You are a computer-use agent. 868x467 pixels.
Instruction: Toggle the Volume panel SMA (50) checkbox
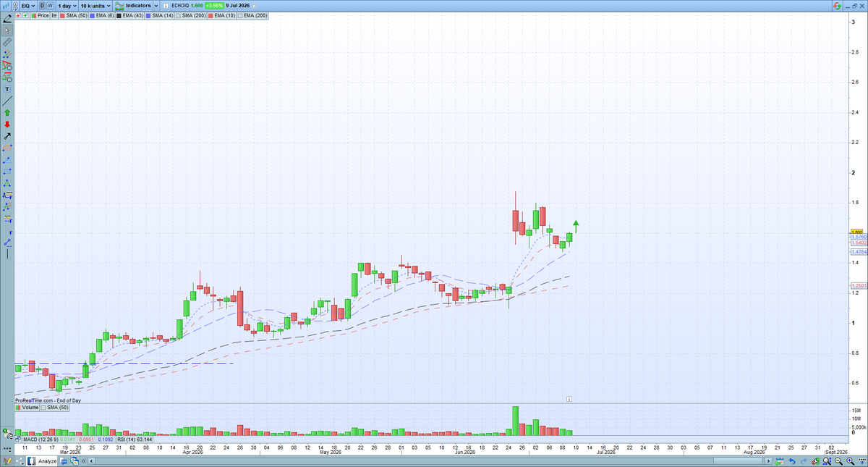pos(43,408)
